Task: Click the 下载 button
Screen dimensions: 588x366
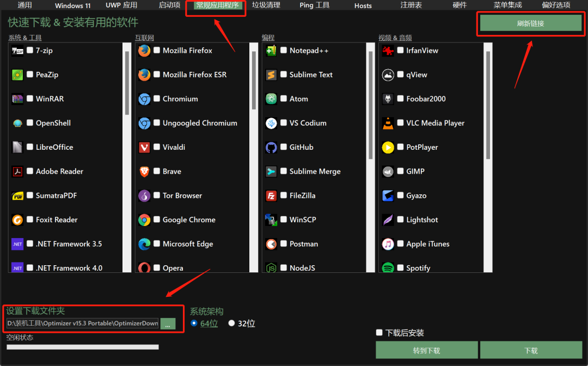Action: coord(531,350)
